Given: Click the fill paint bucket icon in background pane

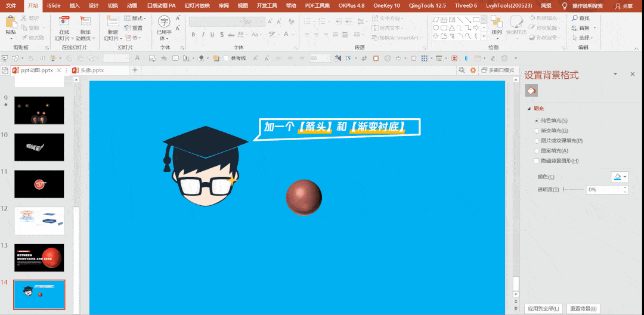Looking at the screenshot, I should click(x=531, y=91).
